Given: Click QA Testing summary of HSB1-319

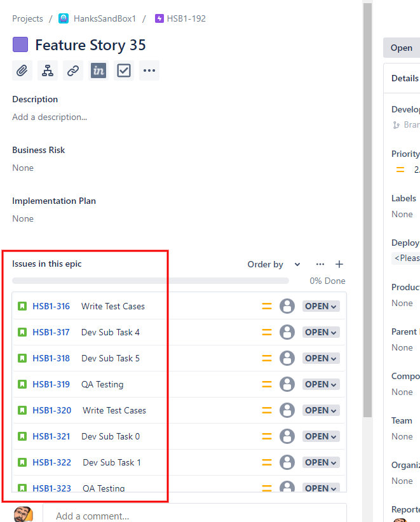Looking at the screenshot, I should 102,384.
